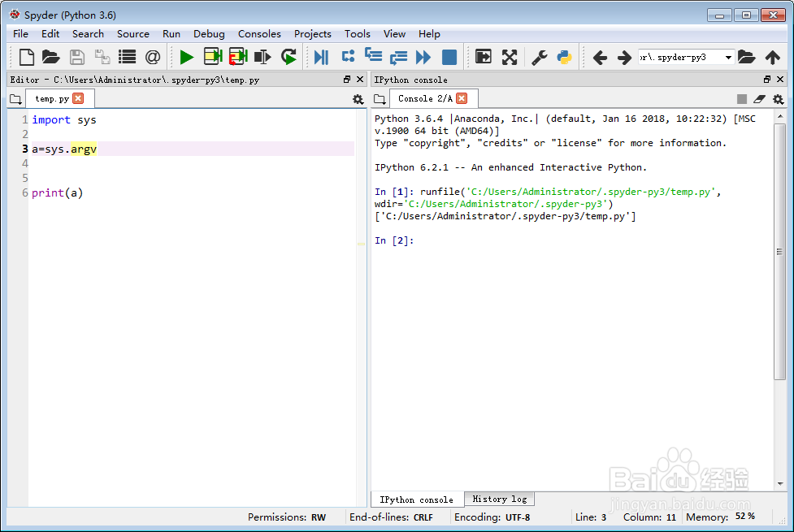Undock the Editor pane

[x=347, y=80]
